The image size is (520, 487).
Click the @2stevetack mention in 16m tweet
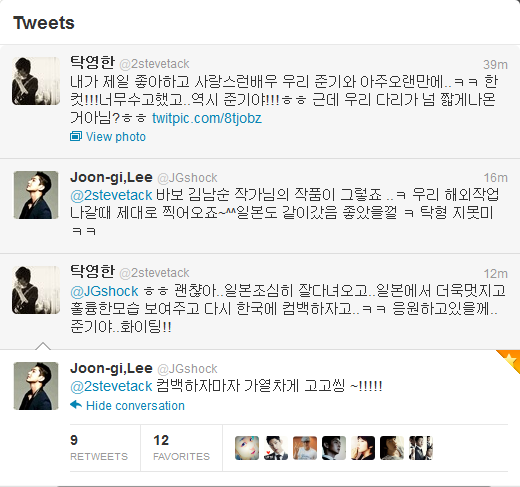(x=111, y=195)
